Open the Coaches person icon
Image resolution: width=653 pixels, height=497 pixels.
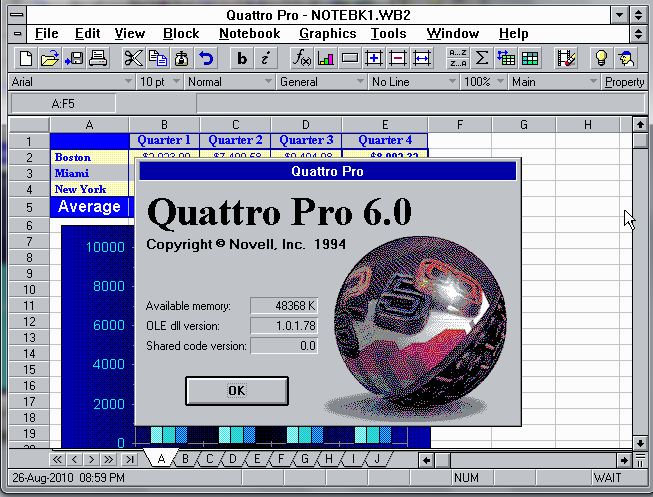[x=626, y=58]
